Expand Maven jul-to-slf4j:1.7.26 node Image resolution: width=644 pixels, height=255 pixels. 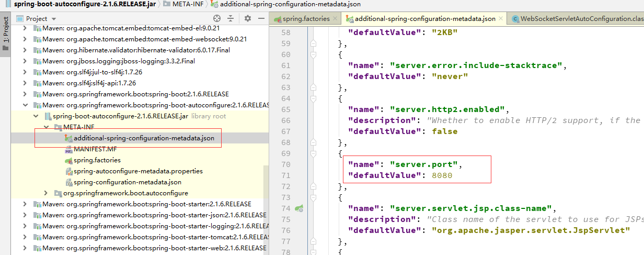[25, 72]
